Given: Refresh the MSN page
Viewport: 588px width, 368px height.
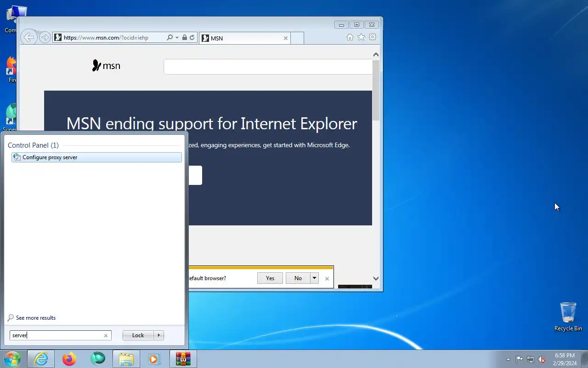Looking at the screenshot, I should 192,38.
